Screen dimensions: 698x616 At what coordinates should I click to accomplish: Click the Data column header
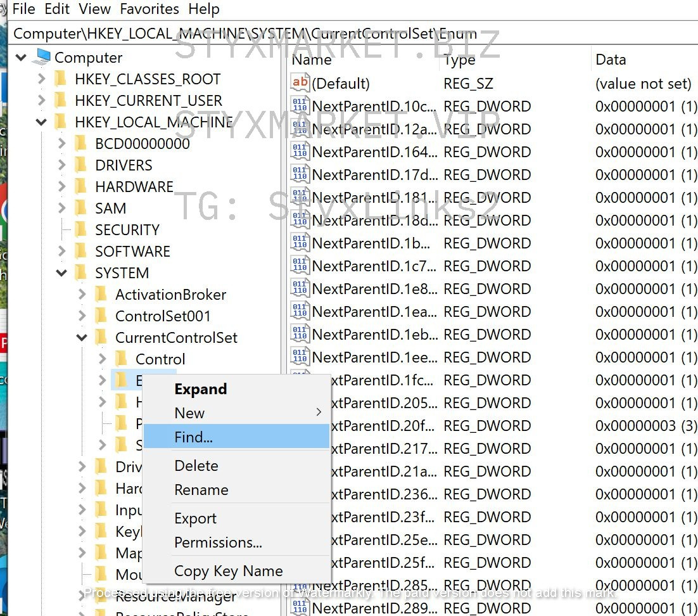coord(611,60)
